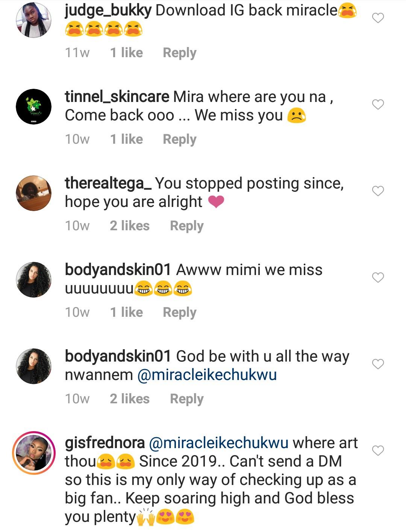View '2 likes' on therealtega_'s comment
Image resolution: width=406 pixels, height=532 pixels.
130,226
